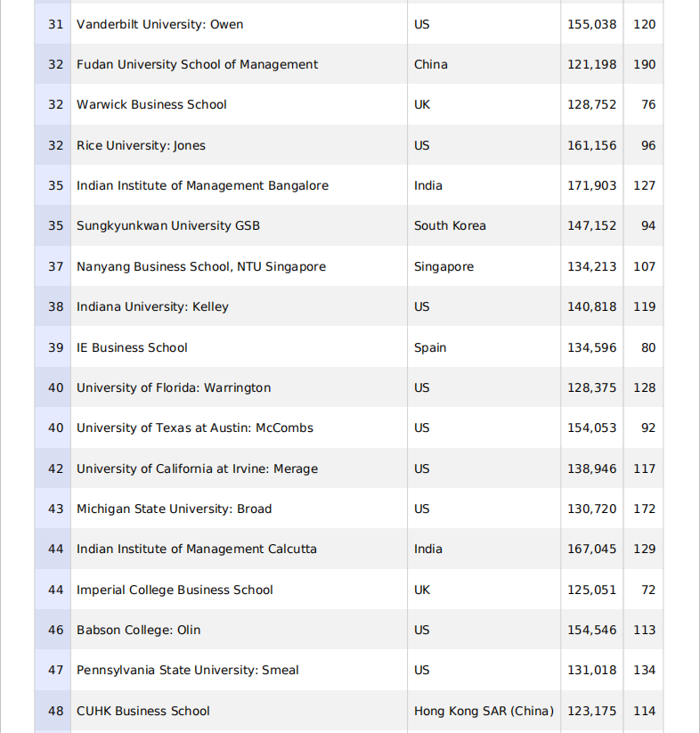Click IE Business School name
Image resolution: width=700 pixels, height=733 pixels.
coord(132,347)
